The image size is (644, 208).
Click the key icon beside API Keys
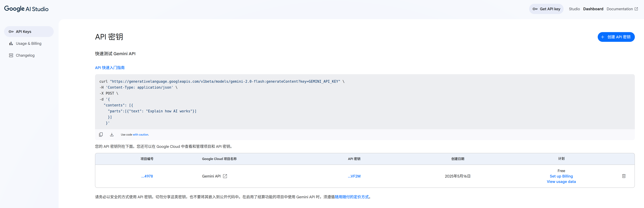click(x=11, y=32)
